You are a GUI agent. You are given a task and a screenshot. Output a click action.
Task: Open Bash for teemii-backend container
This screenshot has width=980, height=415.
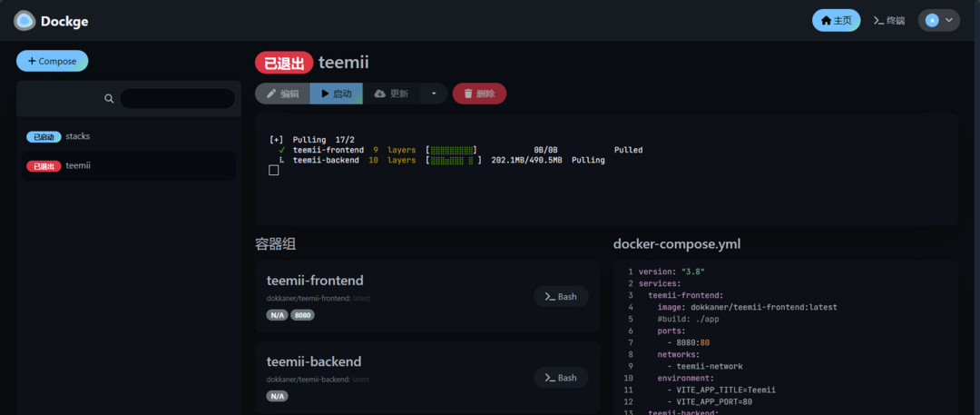point(561,378)
